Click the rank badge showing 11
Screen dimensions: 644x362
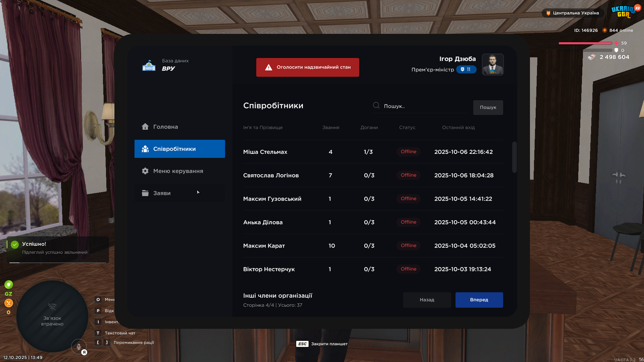(466, 69)
